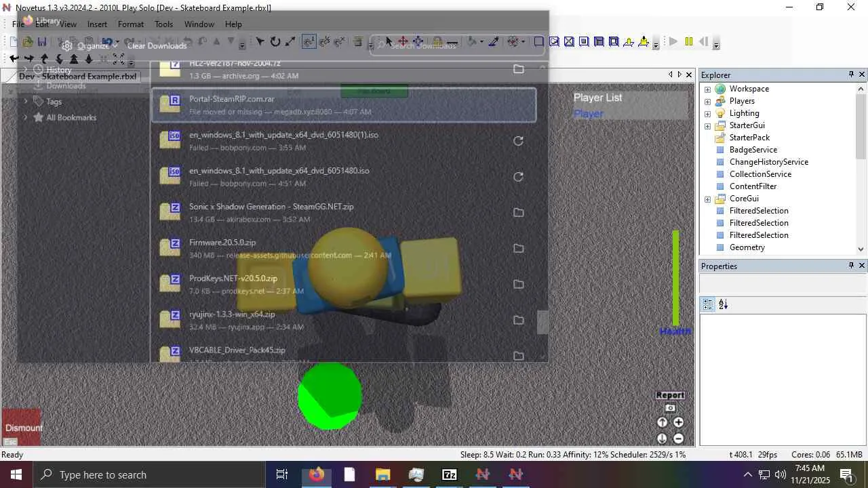Show ryujinx-1.3.3-win_x64.zip in folder
The width and height of the screenshot is (868, 488).
518,321
